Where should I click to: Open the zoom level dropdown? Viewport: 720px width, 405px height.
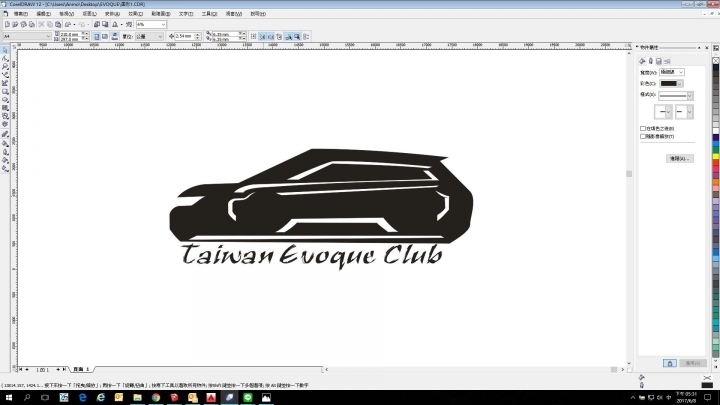coord(163,24)
